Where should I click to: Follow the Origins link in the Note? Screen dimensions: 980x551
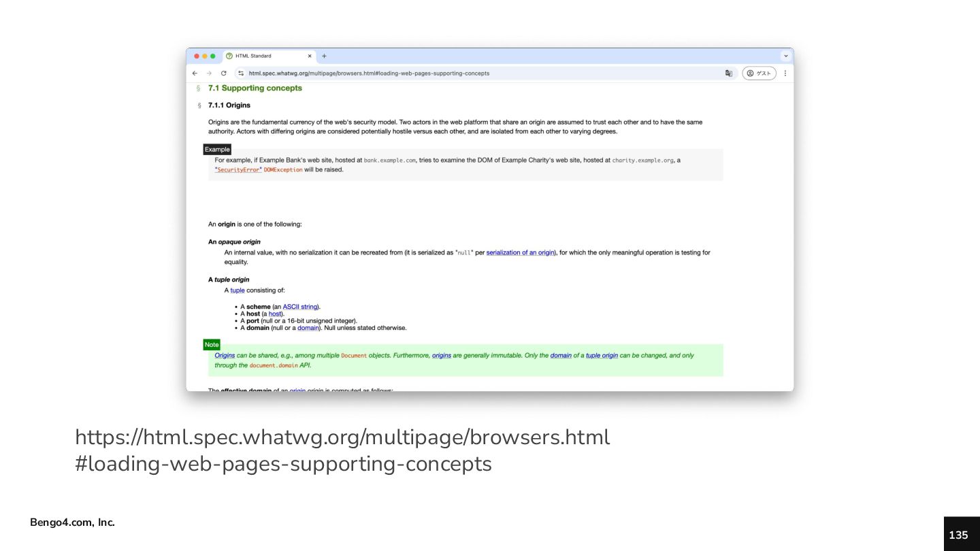coord(225,355)
